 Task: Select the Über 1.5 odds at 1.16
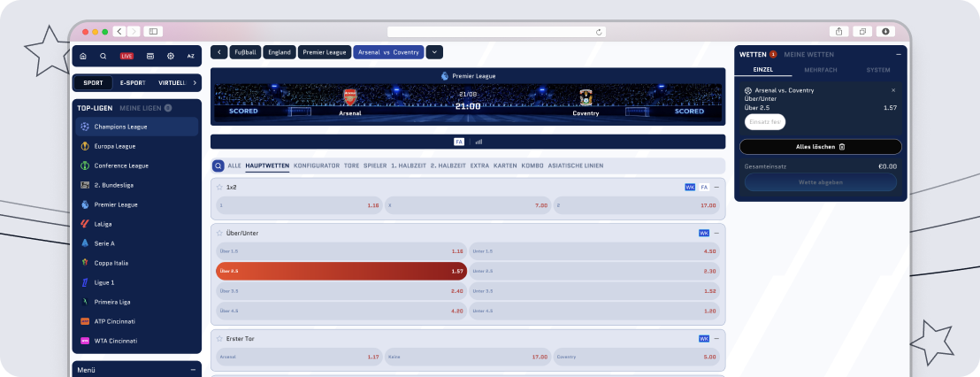341,251
